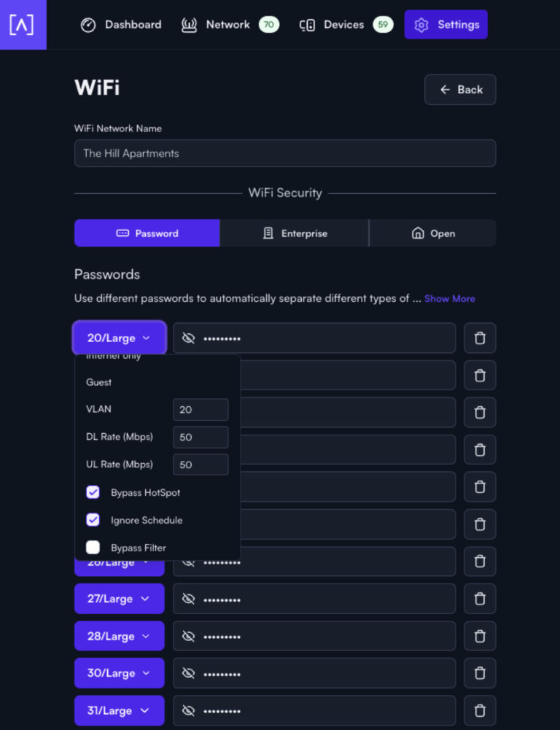
Task: Reveal the 27/Large password
Action: point(188,599)
